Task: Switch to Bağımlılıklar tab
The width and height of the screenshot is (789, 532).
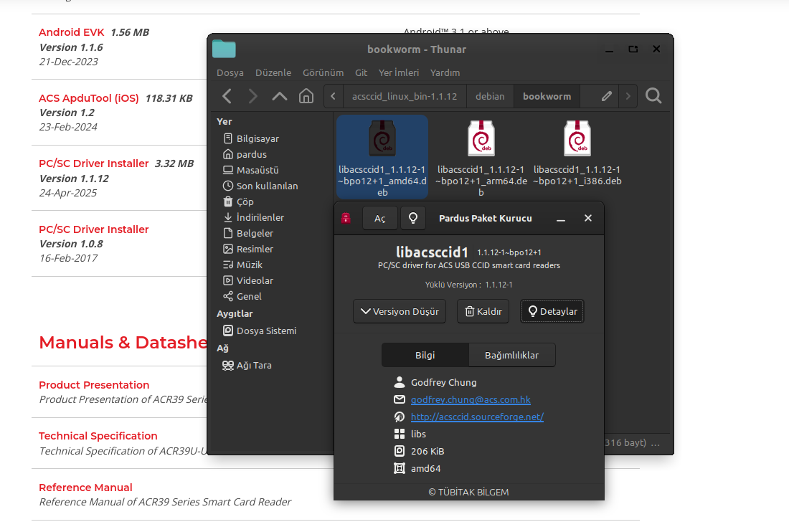Action: point(511,355)
